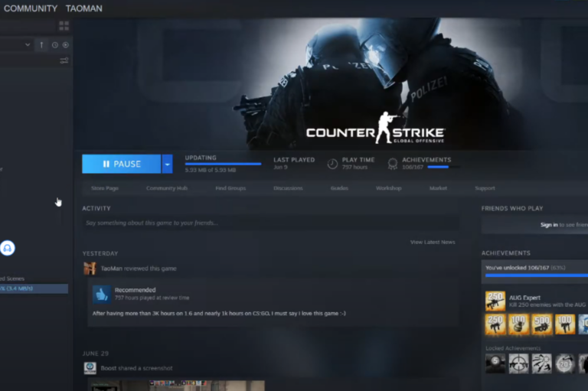Click the recent clock icon in sidebar

(55, 45)
